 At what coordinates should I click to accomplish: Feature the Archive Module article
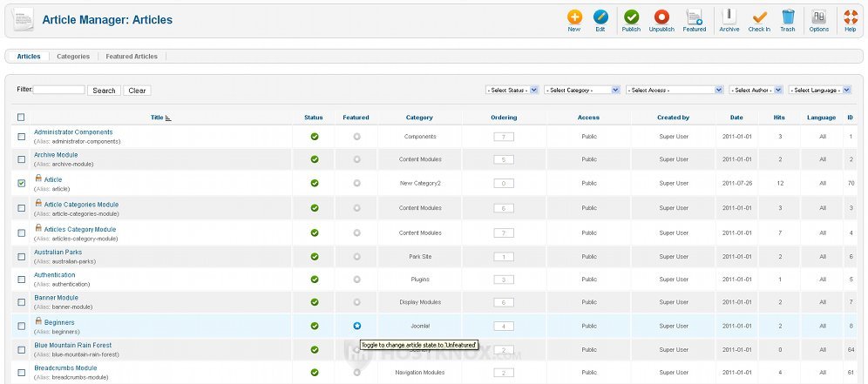pyautogui.click(x=357, y=159)
